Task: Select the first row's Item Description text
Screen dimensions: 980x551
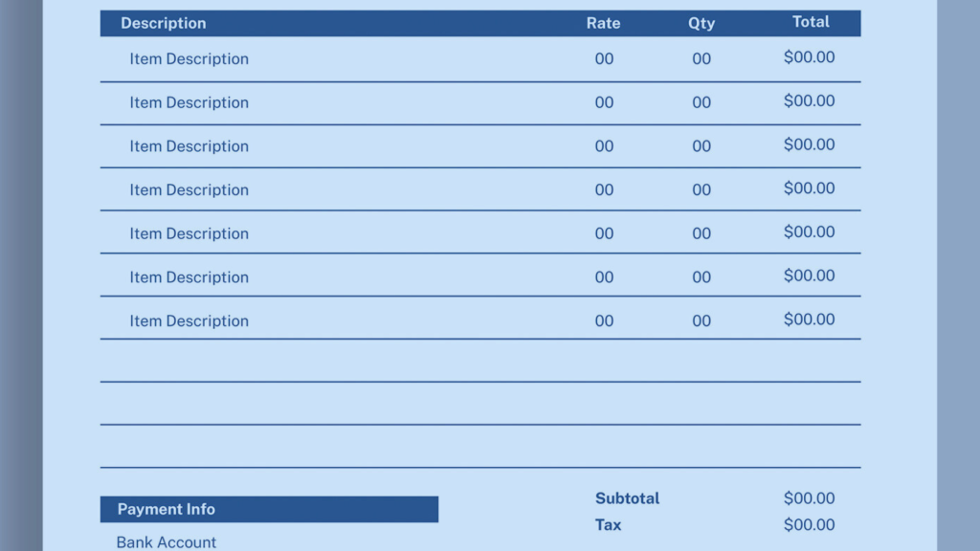Action: tap(189, 59)
